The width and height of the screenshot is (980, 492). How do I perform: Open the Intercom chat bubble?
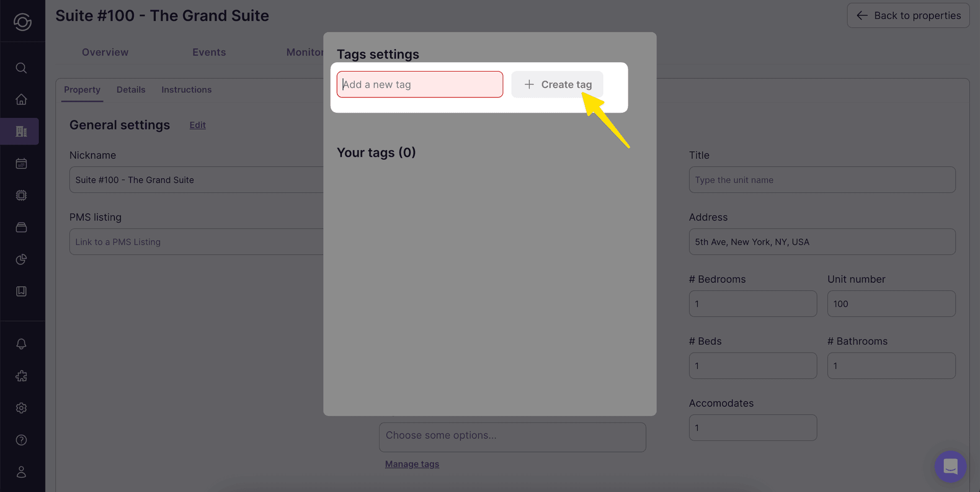click(x=950, y=466)
